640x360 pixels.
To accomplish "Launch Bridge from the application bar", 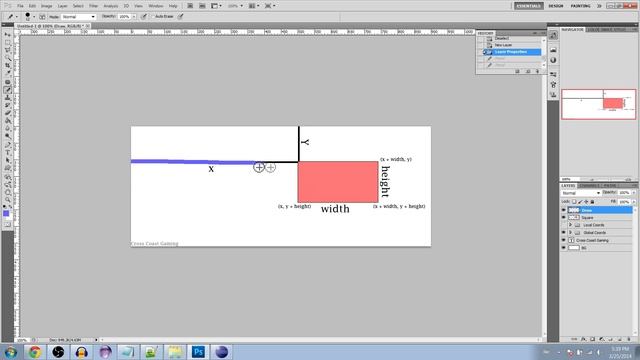I will tap(190, 6).
